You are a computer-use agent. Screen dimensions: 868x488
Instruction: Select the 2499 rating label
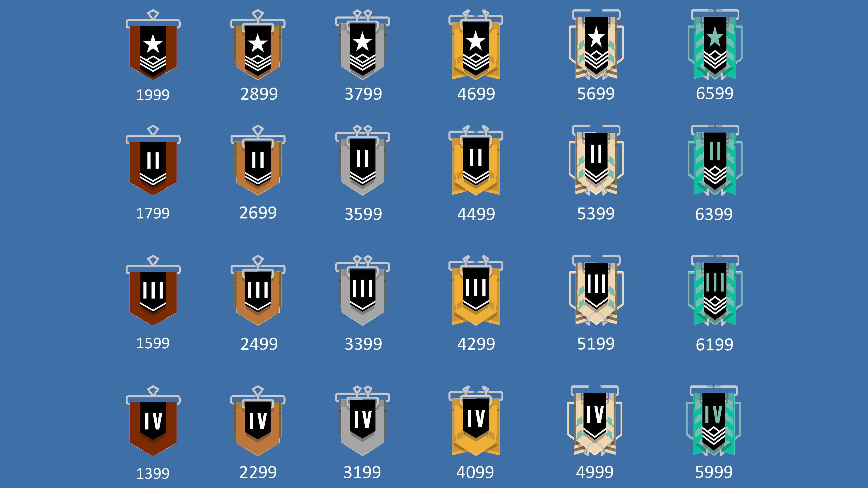tap(259, 344)
